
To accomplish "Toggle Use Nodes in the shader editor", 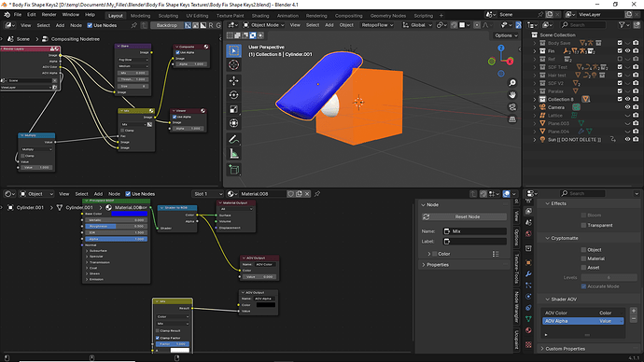I will click(128, 194).
